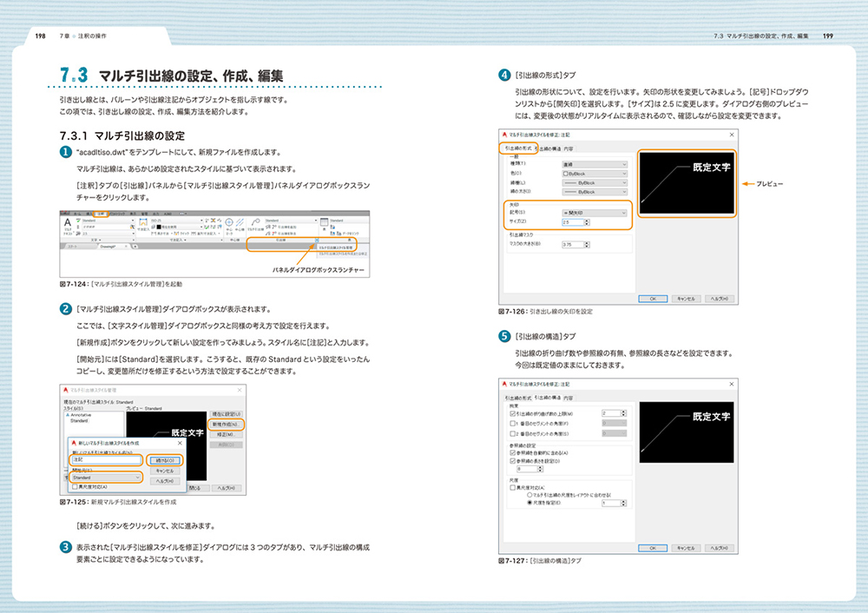Open the 線種 ByBlock linetype dropdown
The width and height of the screenshot is (868, 613).
coord(595,182)
